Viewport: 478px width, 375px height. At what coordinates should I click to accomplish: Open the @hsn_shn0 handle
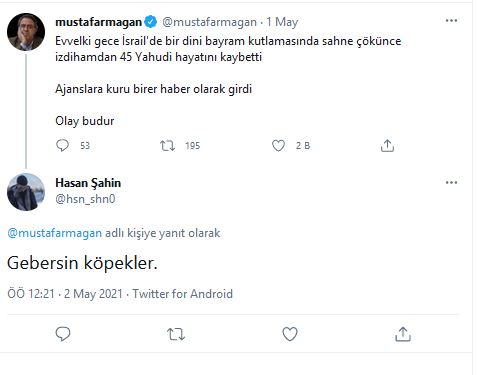point(85,199)
